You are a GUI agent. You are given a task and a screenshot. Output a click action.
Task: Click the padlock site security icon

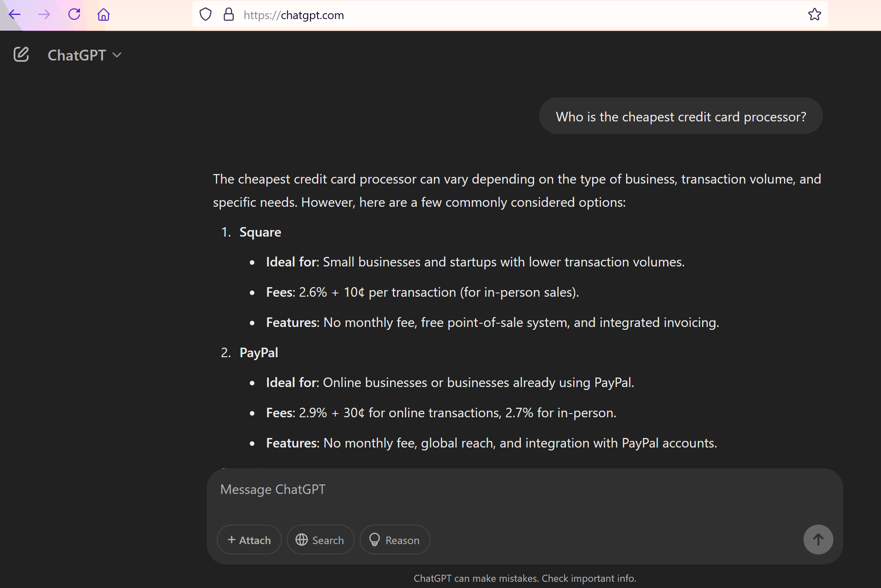tap(229, 15)
